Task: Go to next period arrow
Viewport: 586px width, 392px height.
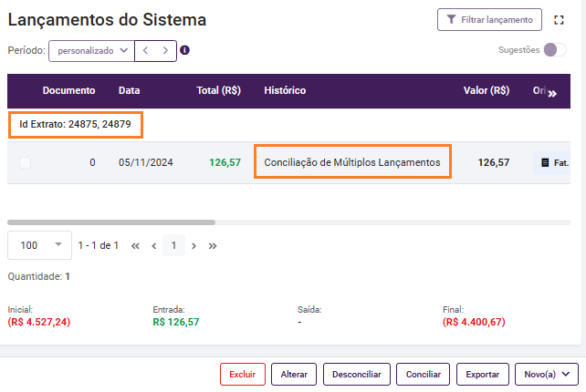Action: (164, 51)
